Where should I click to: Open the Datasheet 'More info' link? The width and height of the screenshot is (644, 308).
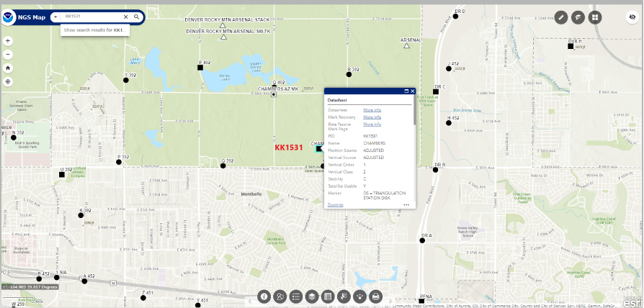click(372, 109)
